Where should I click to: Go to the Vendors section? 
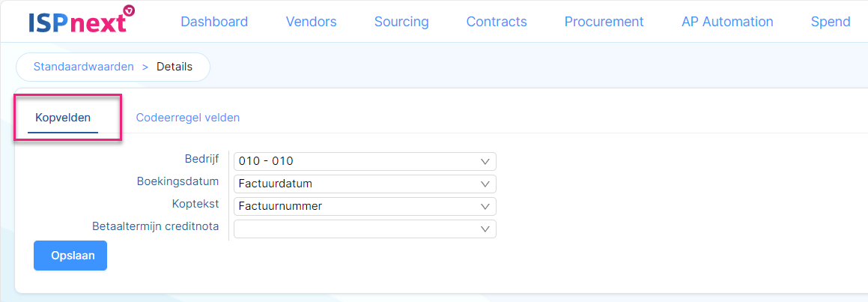click(311, 22)
